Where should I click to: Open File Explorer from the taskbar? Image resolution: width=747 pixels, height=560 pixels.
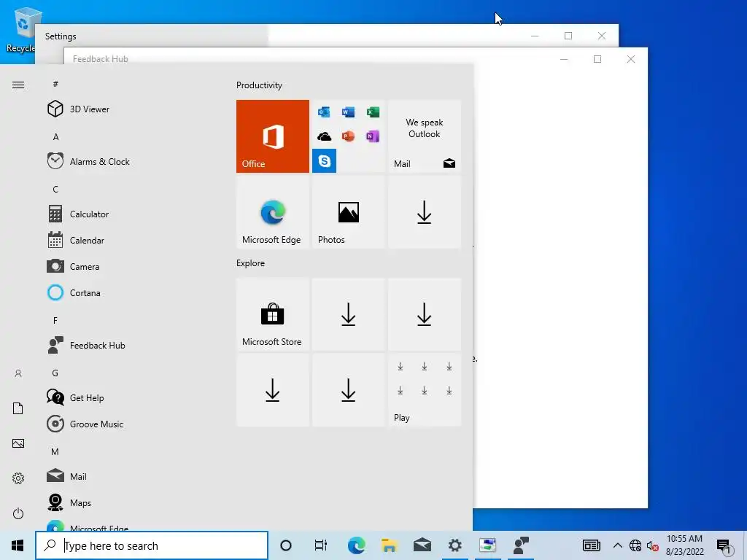coord(390,545)
